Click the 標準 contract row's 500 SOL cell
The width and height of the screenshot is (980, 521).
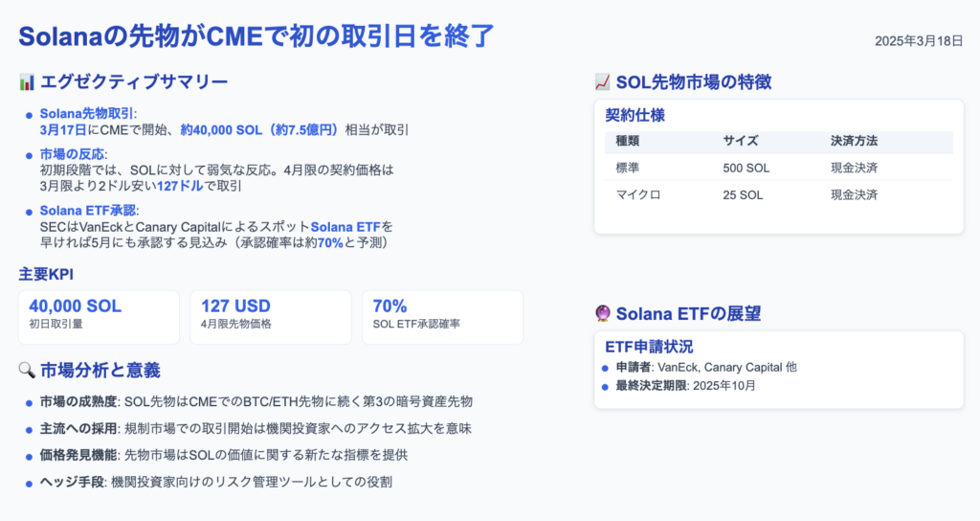pyautogui.click(x=744, y=168)
